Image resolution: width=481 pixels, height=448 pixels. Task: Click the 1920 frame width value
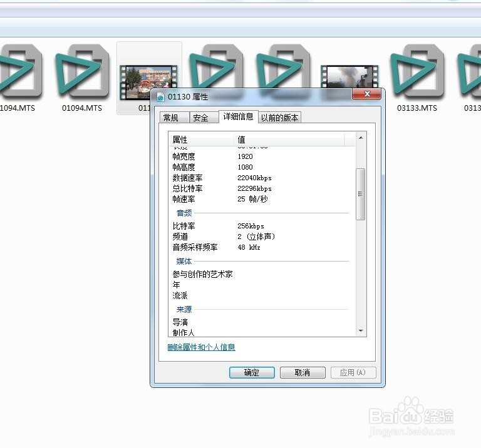point(245,156)
